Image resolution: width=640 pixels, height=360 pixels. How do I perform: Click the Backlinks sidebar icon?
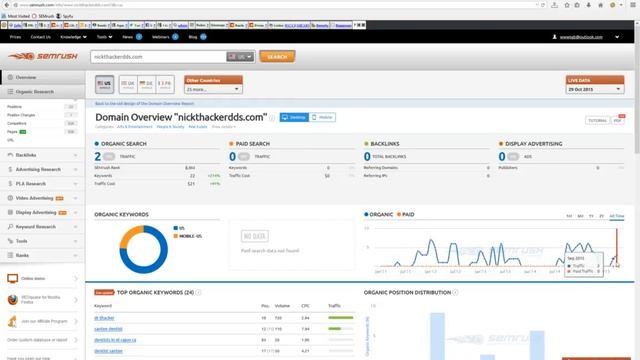pyautogui.click(x=10, y=155)
